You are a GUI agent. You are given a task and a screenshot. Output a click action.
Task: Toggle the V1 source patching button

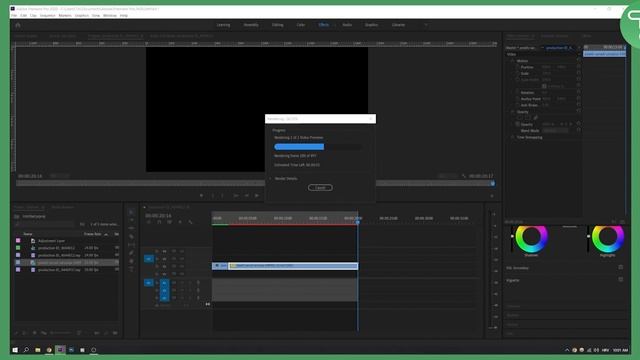point(149,259)
